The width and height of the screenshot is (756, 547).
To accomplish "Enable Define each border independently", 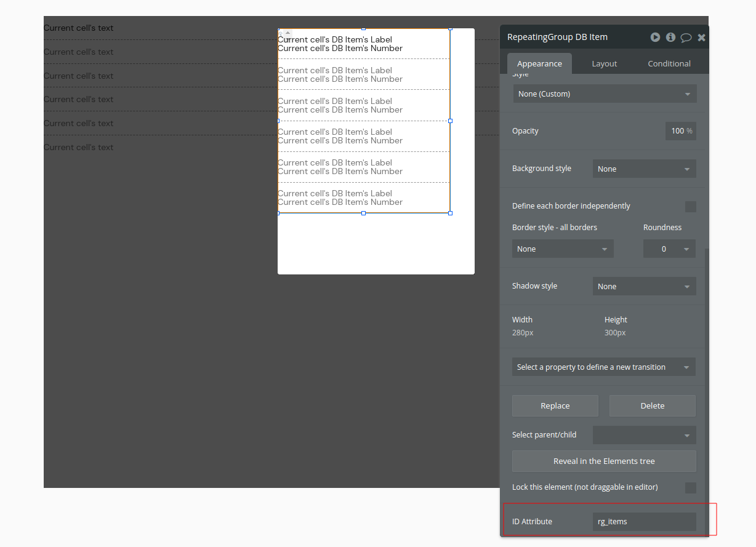I will [691, 207].
